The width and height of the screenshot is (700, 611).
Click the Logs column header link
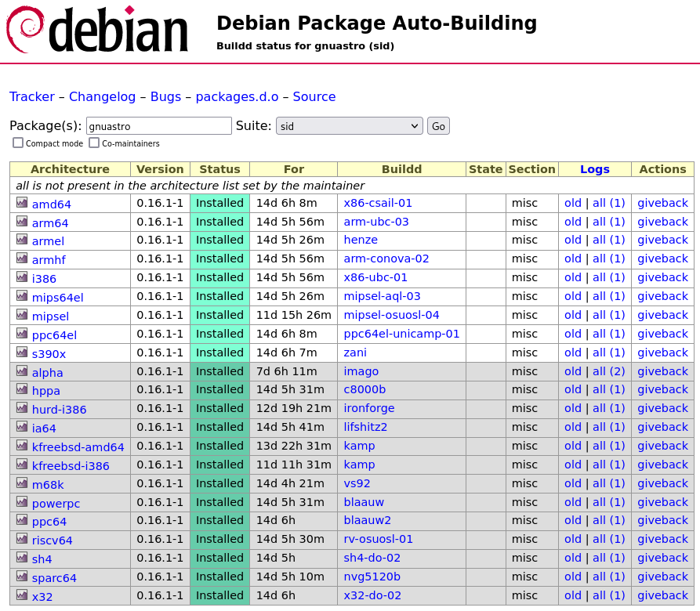pos(594,169)
